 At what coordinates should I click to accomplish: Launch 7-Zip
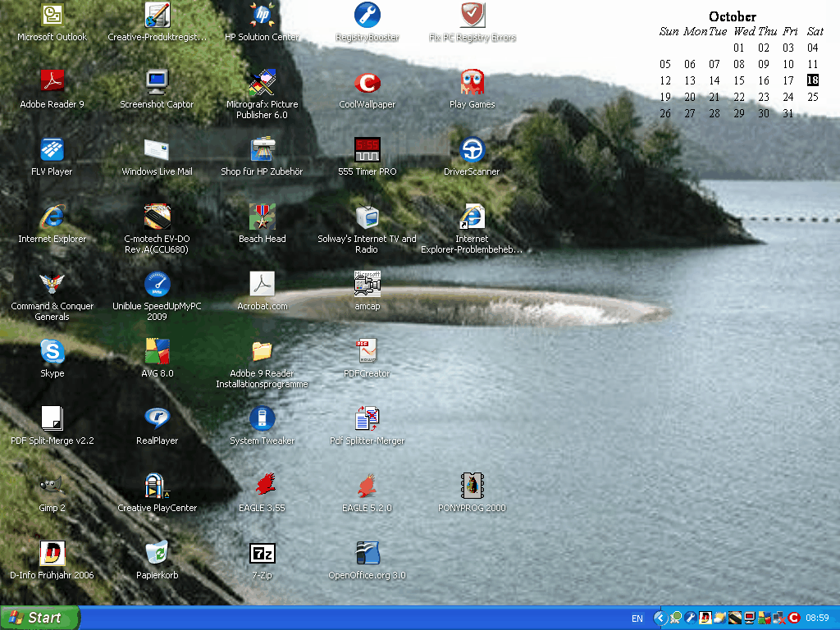[262, 553]
